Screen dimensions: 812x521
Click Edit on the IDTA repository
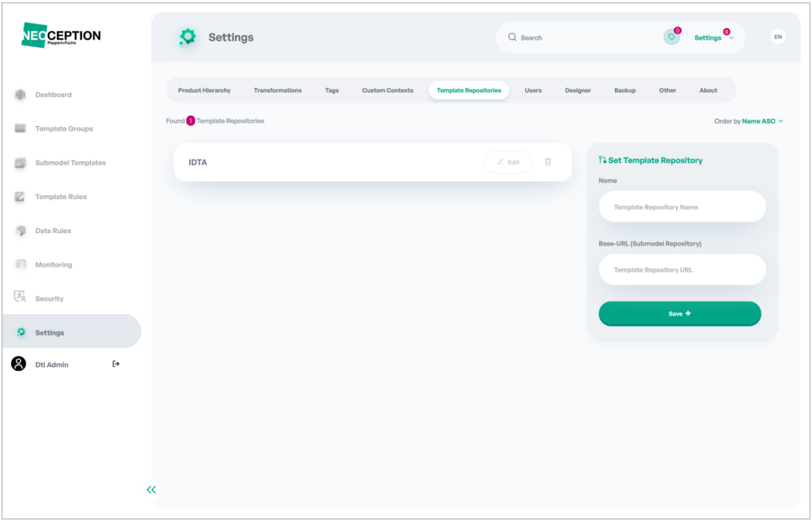coord(508,162)
